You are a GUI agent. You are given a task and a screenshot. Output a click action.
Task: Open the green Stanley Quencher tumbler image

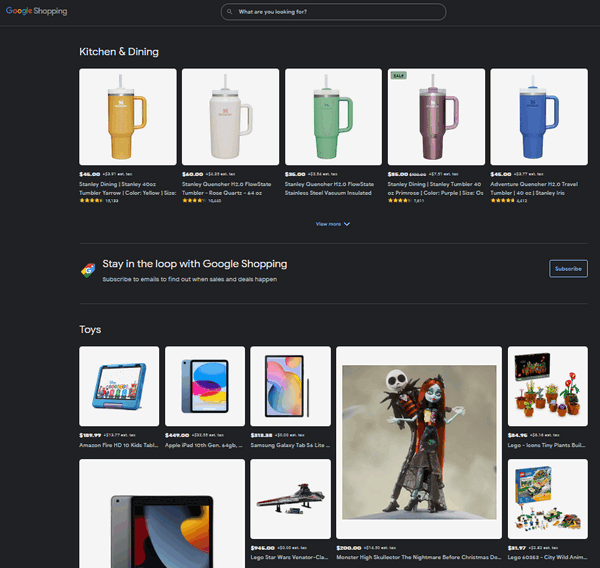333,117
